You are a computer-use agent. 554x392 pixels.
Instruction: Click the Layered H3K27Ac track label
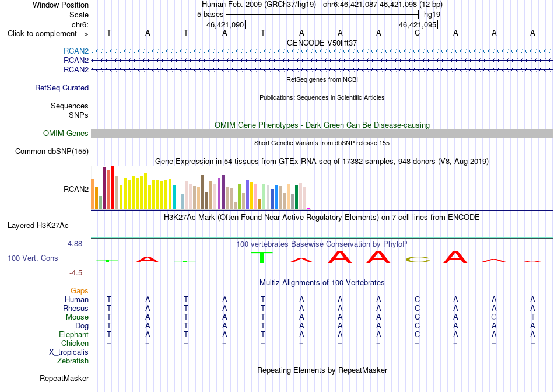pos(38,226)
